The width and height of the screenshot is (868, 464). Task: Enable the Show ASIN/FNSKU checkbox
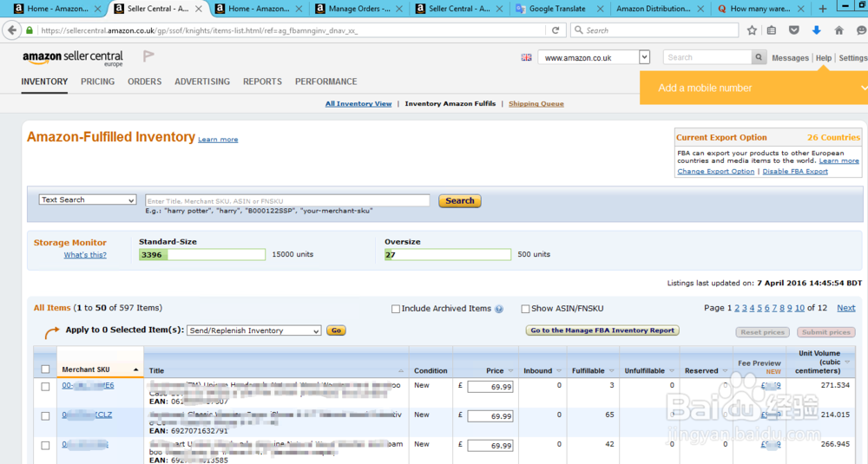[525, 309]
